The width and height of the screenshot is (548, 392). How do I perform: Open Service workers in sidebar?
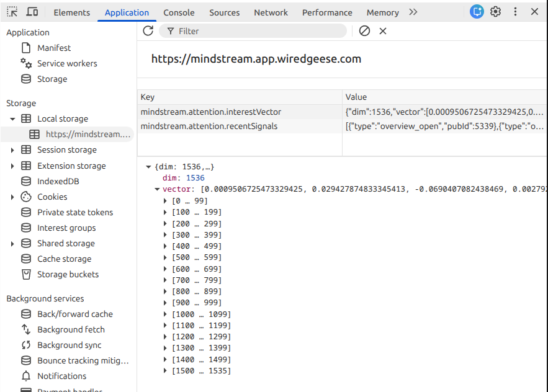[66, 63]
